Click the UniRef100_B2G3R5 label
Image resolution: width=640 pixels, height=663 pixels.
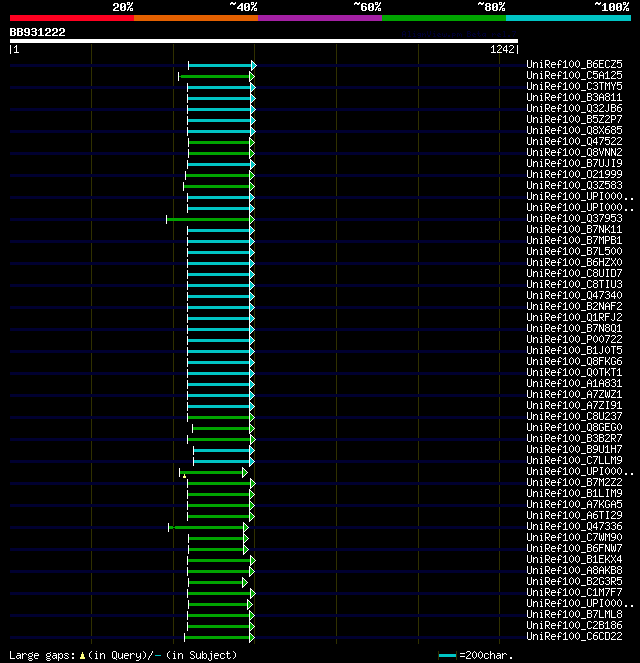pos(574,581)
